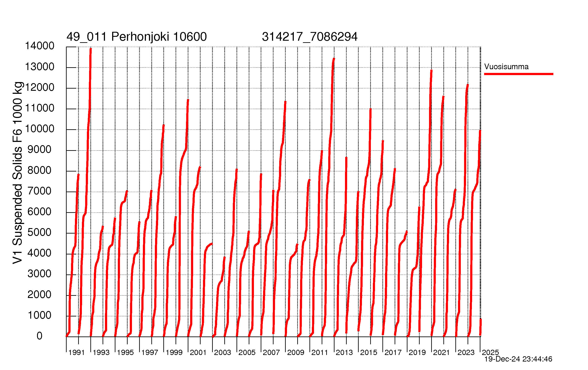Click the station code '314217_7086294'
The image size is (588, 370).
coord(310,37)
